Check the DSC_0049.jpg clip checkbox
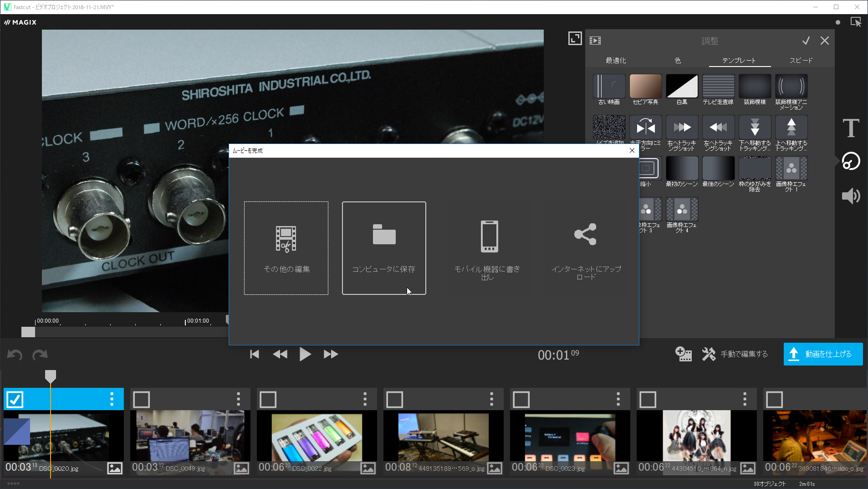 tap(141, 400)
